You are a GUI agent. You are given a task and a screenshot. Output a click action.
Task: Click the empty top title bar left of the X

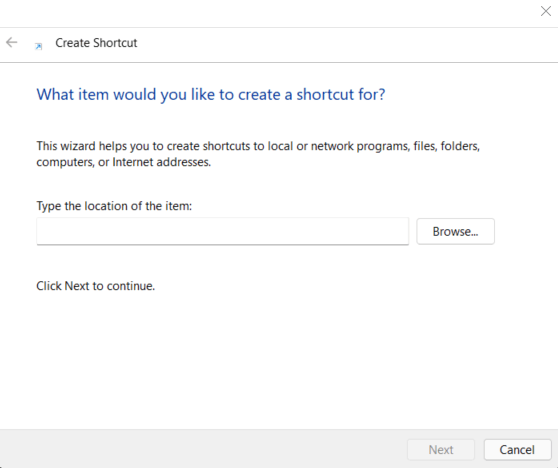267,13
